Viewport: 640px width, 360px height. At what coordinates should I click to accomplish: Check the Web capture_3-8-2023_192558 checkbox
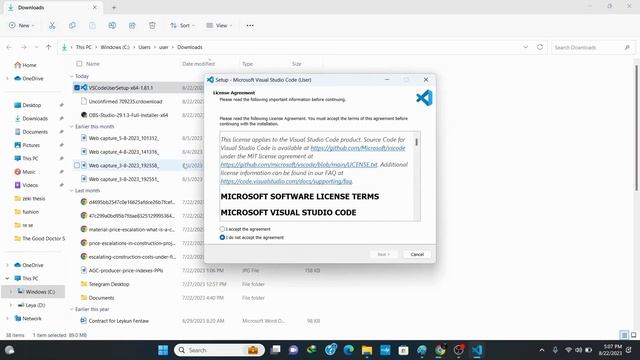click(77, 165)
